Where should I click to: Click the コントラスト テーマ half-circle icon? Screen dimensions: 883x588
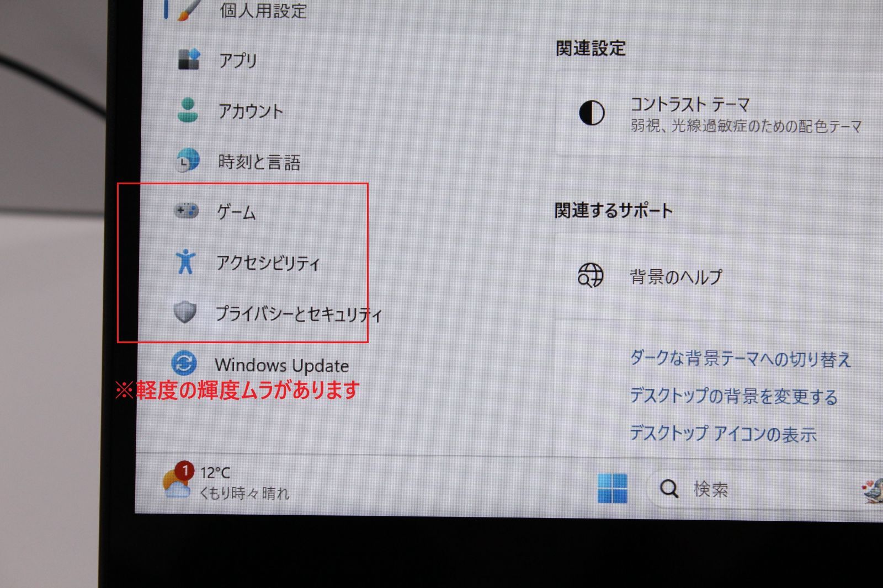tap(592, 113)
